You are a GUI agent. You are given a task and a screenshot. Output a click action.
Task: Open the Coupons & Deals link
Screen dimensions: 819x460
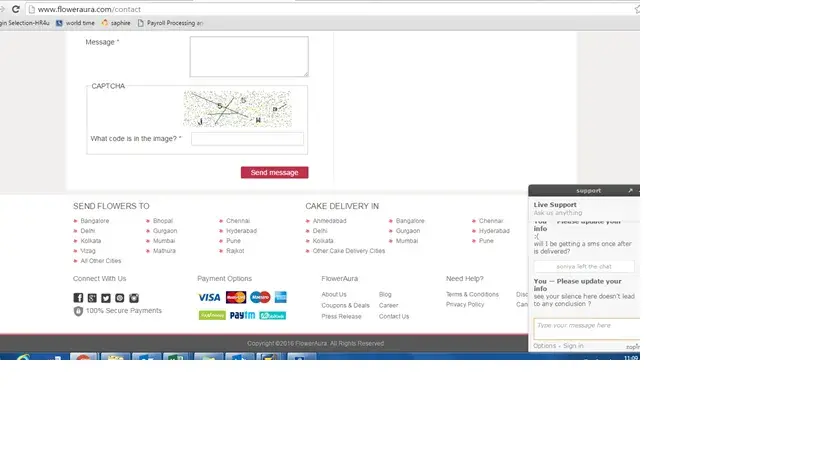pos(345,305)
